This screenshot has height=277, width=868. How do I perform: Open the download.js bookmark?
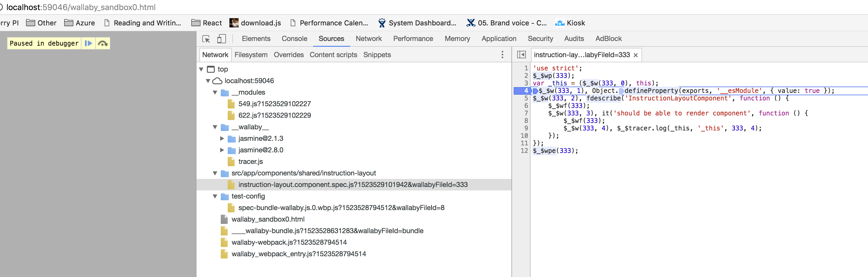pos(255,23)
